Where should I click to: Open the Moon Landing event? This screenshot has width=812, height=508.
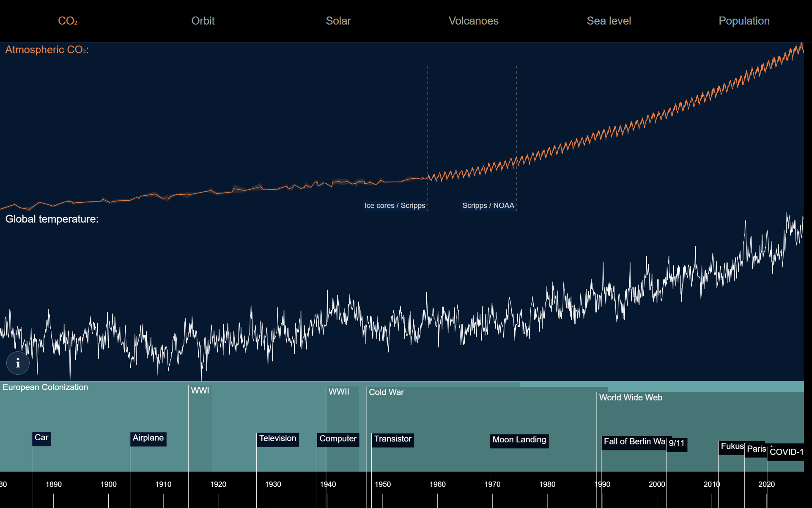coord(519,441)
